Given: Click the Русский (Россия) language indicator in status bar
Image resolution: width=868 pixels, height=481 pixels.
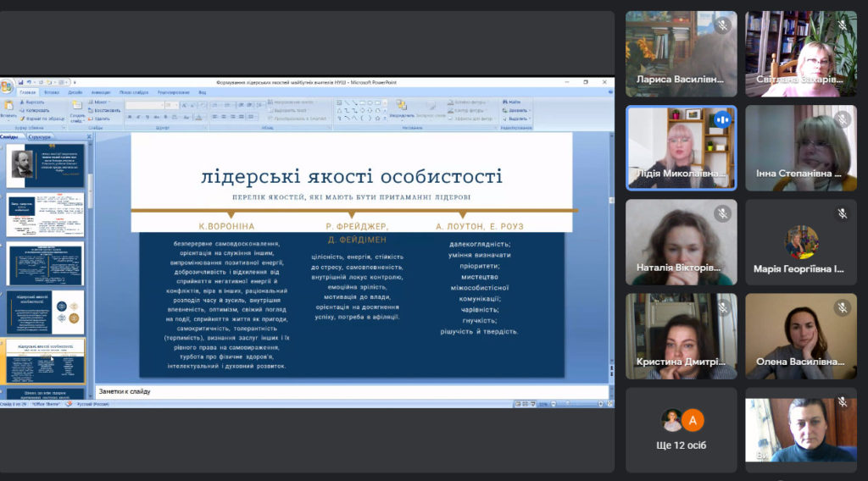Looking at the screenshot, I should coord(92,404).
